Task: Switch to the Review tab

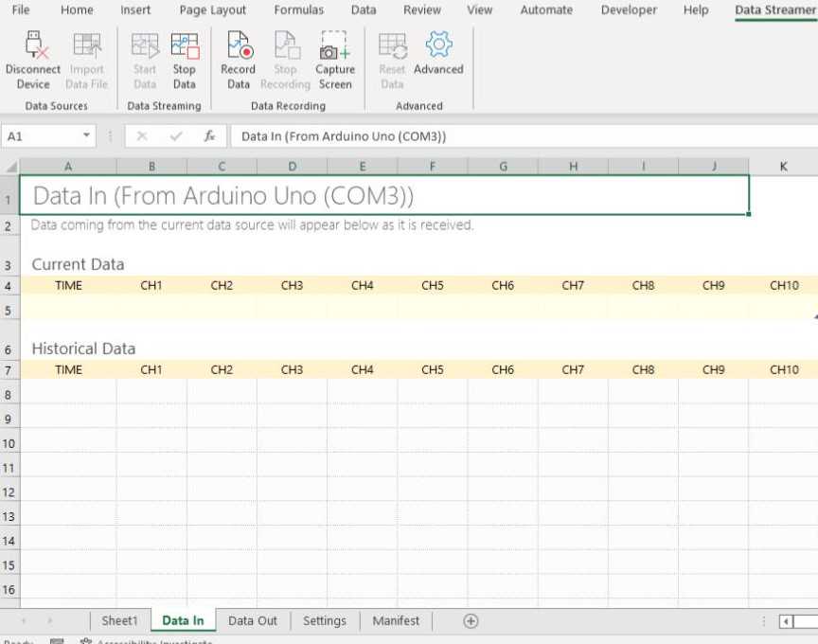Action: click(x=422, y=9)
